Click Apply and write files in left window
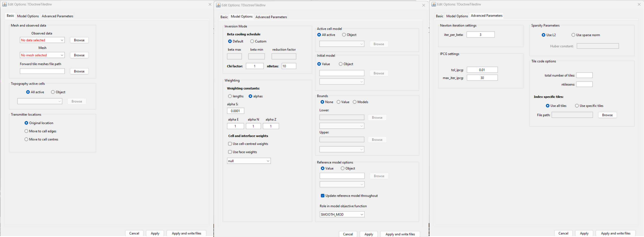 tap(187, 233)
